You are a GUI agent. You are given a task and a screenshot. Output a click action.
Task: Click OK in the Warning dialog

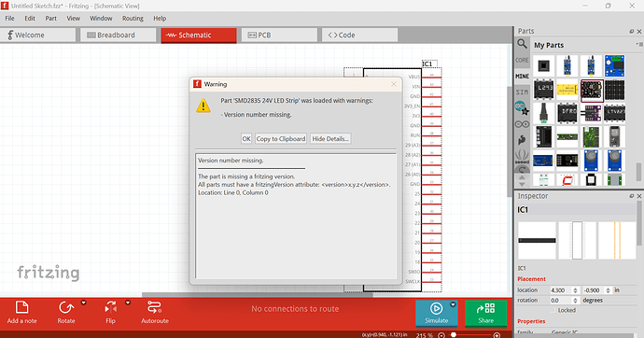pyautogui.click(x=246, y=139)
